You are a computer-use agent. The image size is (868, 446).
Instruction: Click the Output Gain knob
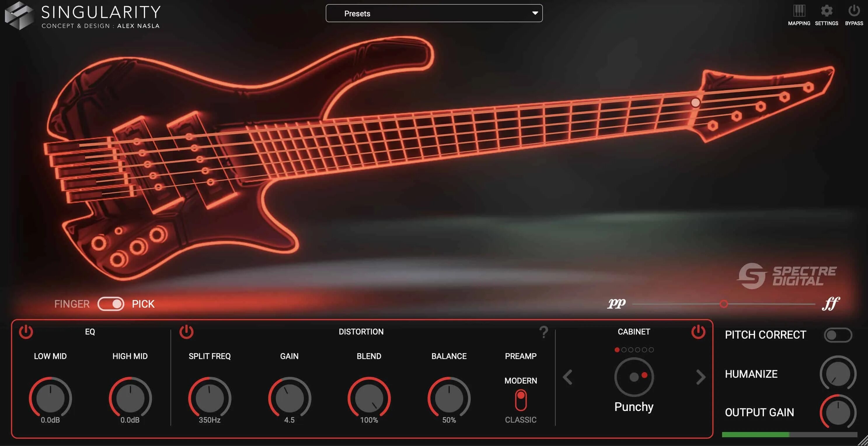[838, 413]
